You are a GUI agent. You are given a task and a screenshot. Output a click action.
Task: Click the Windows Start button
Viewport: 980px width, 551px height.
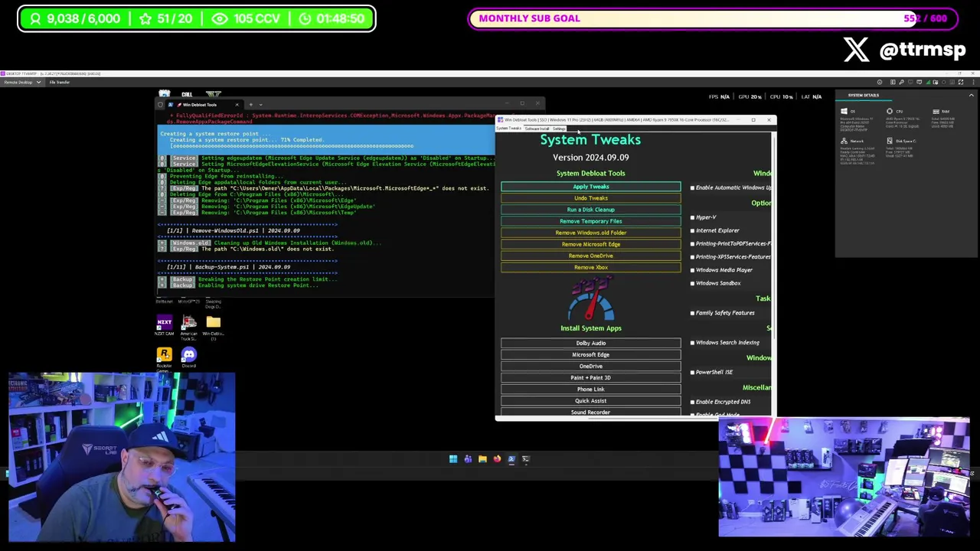[x=453, y=459]
